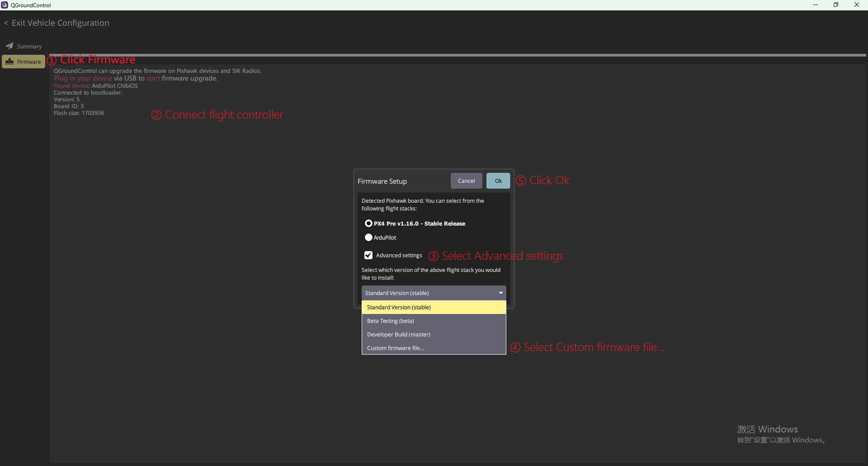The width and height of the screenshot is (868, 466).
Task: Uncheck the Advanced settings checkbox
Action: click(368, 256)
